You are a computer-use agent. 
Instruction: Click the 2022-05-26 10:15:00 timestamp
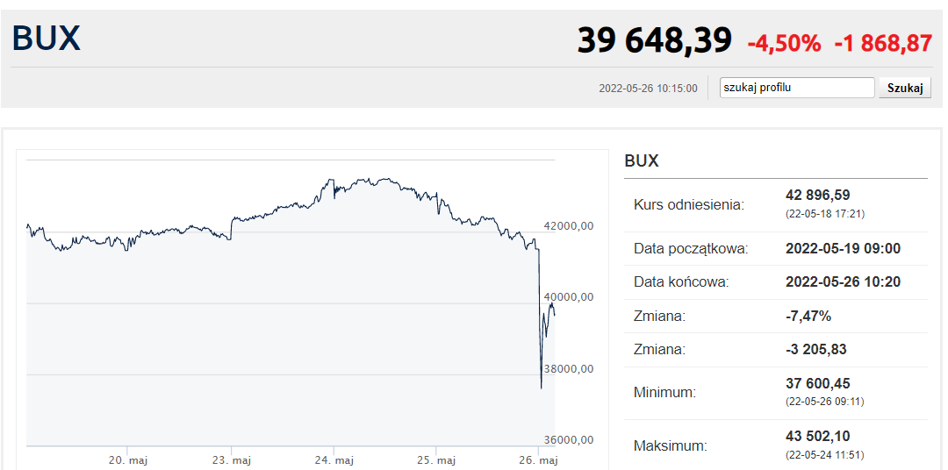[648, 88]
